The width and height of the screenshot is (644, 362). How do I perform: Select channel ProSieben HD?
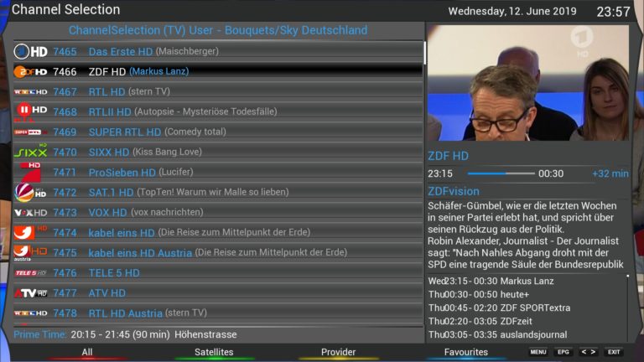coord(218,172)
